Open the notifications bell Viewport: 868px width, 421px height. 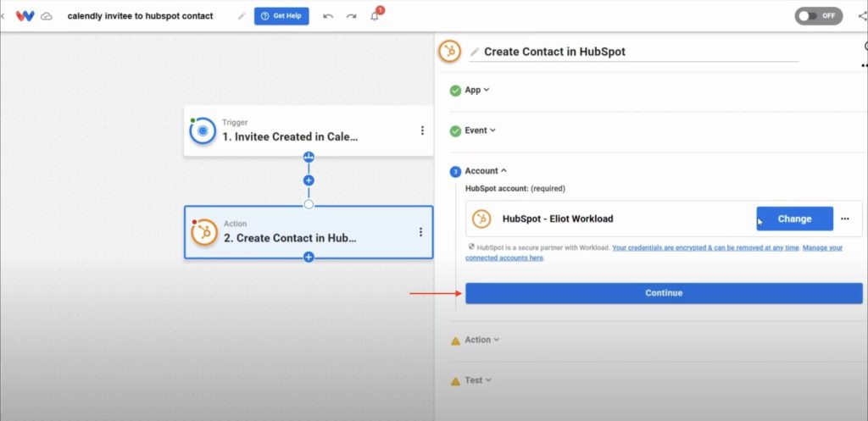coord(375,16)
